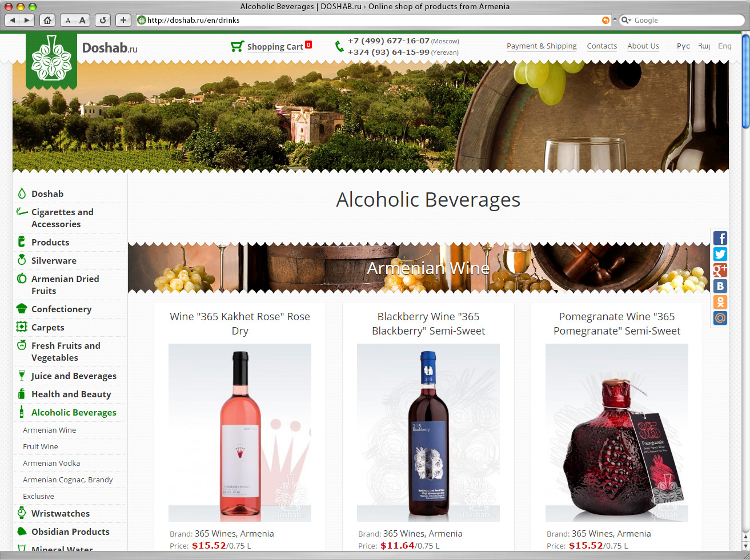Viewport: 750px width, 560px height.
Task: Click the rose wine bottle product image
Action: click(x=240, y=433)
